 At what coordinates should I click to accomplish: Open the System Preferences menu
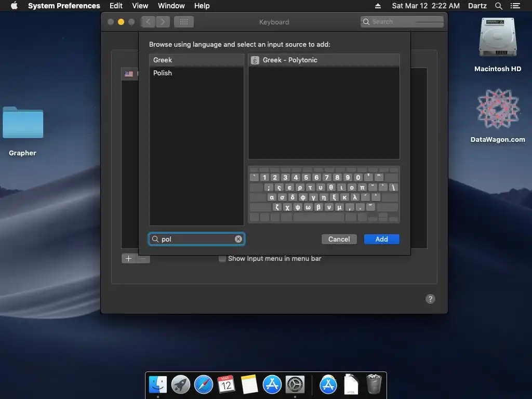pos(64,6)
